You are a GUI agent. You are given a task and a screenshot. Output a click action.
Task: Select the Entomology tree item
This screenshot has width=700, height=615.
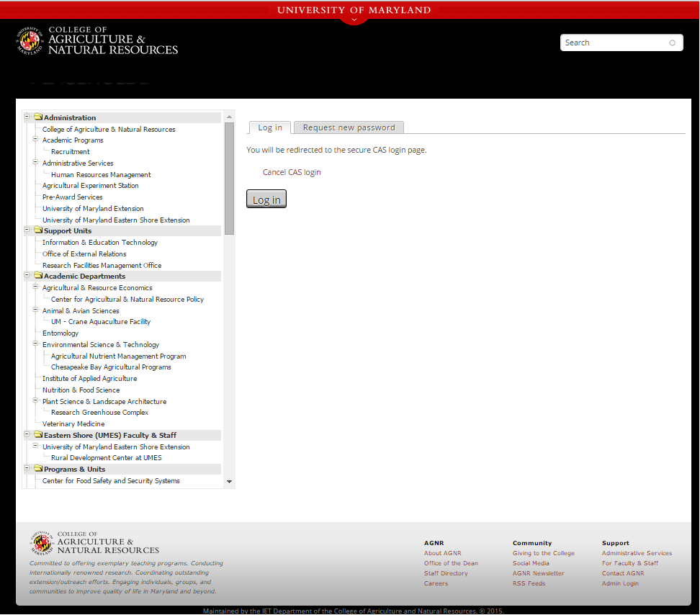point(60,333)
